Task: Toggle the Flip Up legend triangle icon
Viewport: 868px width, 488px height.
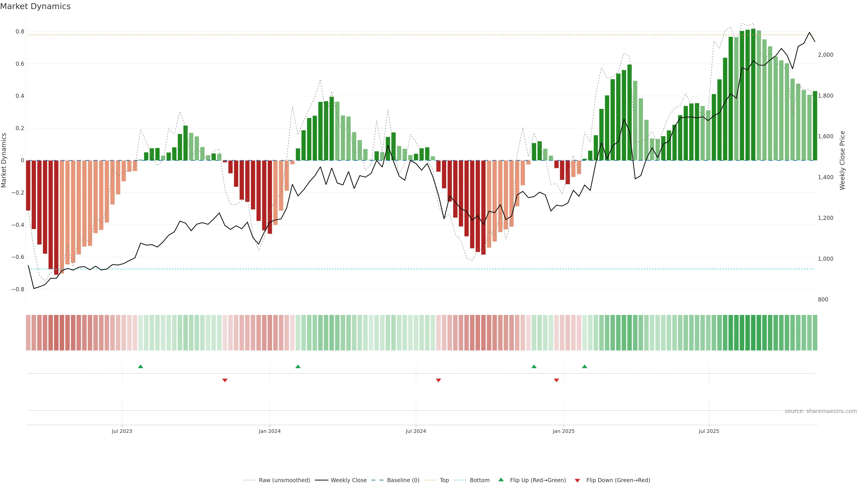Action: coord(501,480)
